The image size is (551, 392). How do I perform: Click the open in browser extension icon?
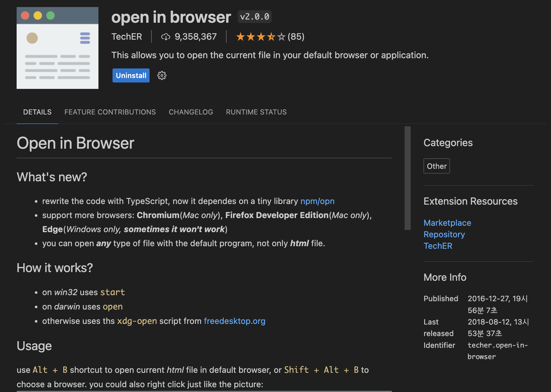tap(58, 48)
